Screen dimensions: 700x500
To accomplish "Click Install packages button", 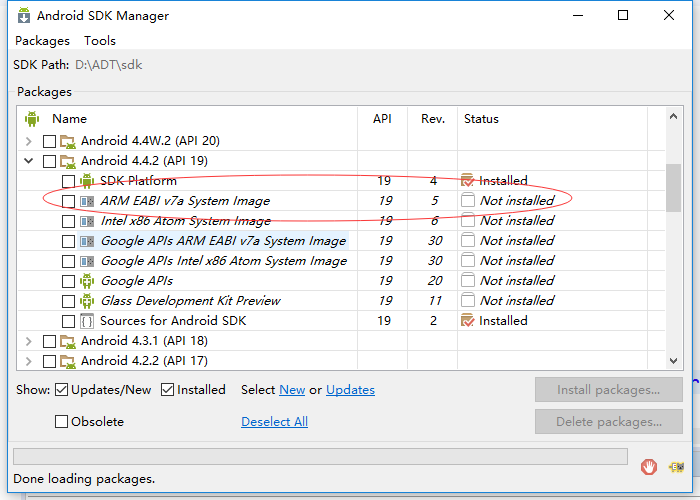I will [x=608, y=390].
